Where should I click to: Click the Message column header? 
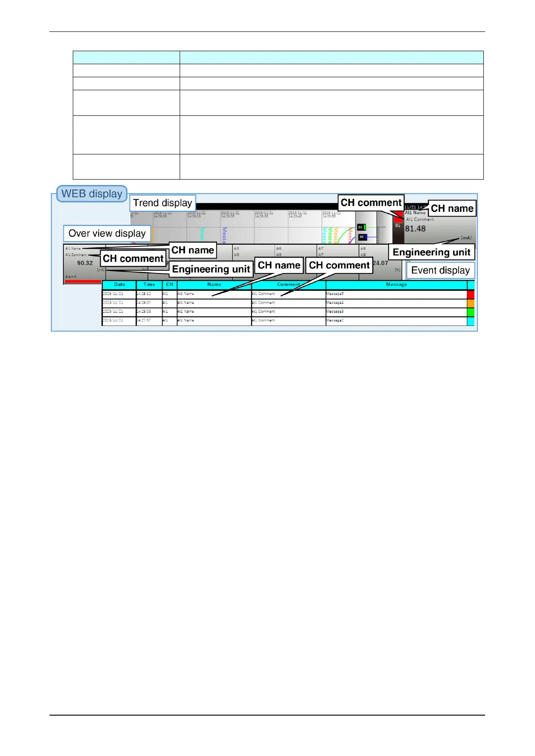pyautogui.click(x=396, y=285)
